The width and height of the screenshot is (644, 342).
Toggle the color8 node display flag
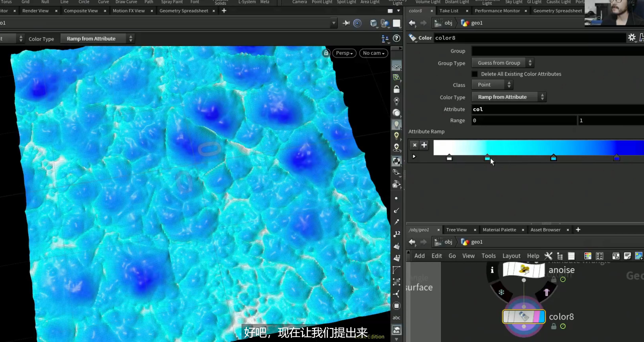point(542,316)
